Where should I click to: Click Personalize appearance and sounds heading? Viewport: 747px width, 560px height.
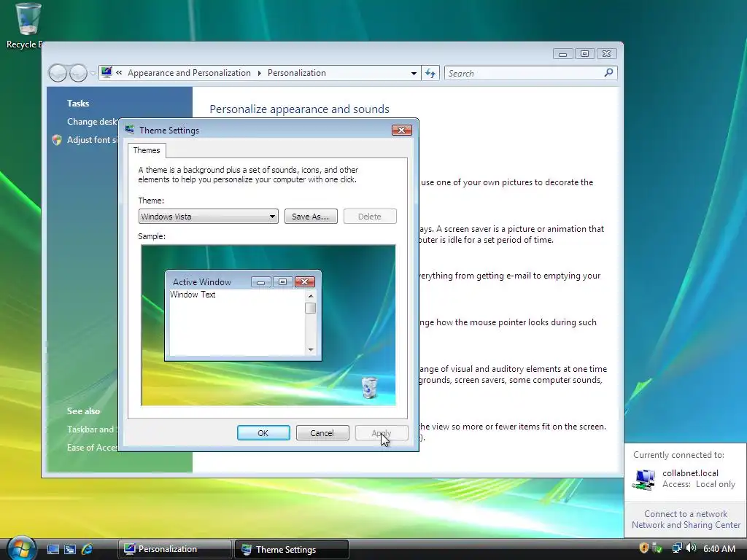[x=299, y=109]
